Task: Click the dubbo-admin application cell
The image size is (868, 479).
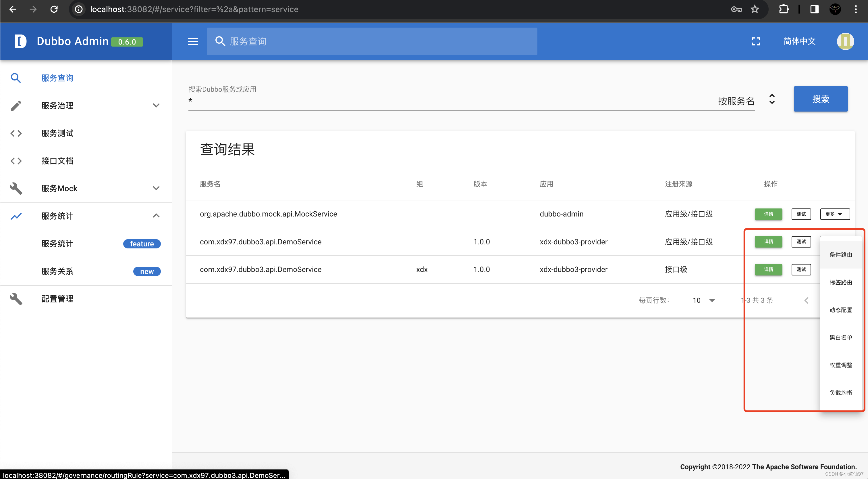Action: pos(561,214)
